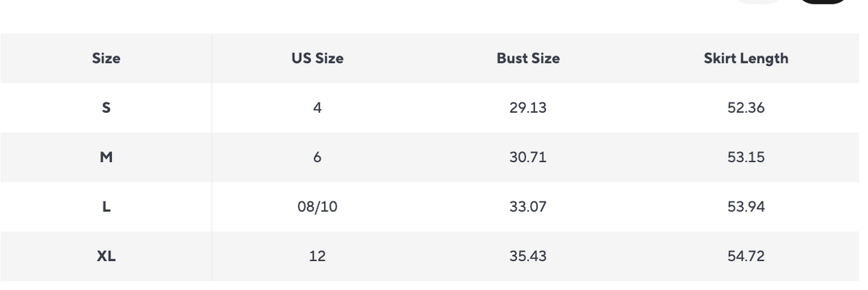
Task: Select the 54.72 skirt length cell
Action: 746,256
